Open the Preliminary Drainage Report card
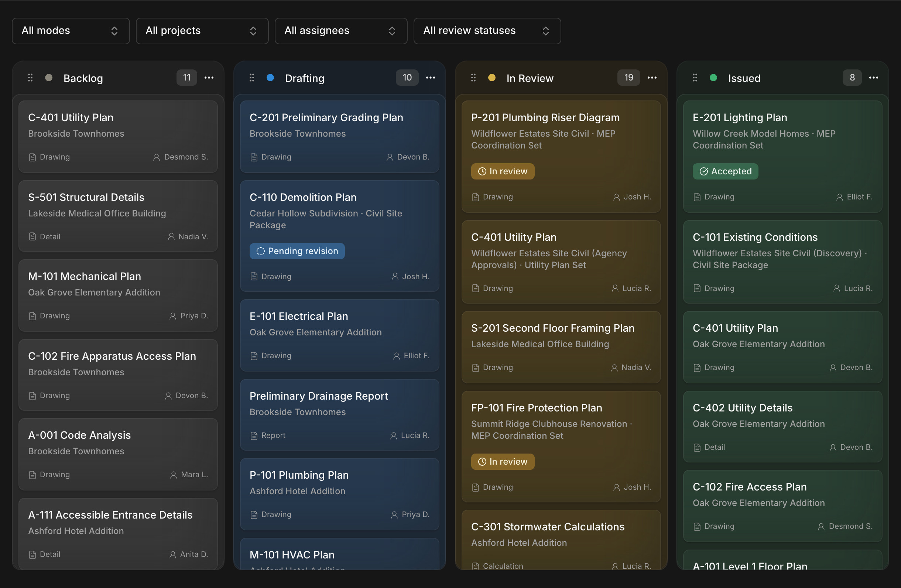901x588 pixels. (x=340, y=414)
